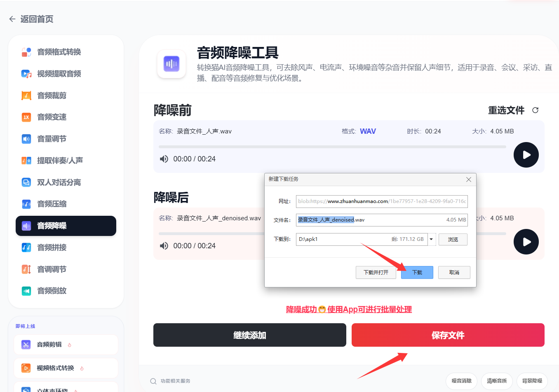Select the 音频倒放 icon in sidebar
The height and width of the screenshot is (392, 559).
(26, 291)
